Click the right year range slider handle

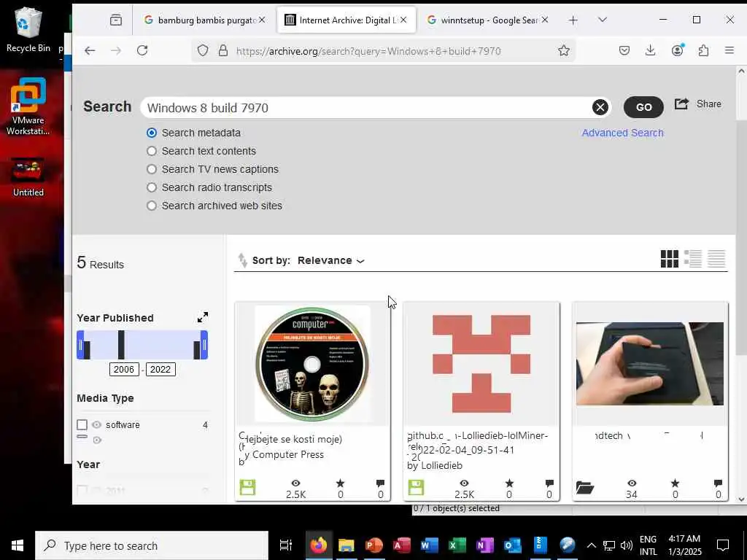point(204,345)
